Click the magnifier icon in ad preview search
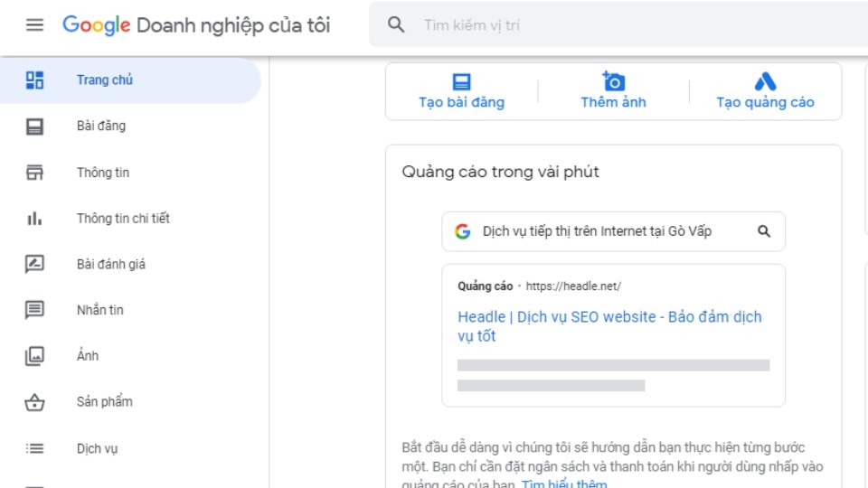868x488 pixels. click(764, 231)
